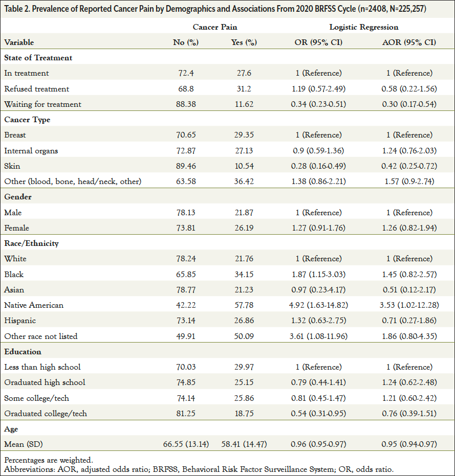
Task: Click the Graduated college/tech row label
Action: tap(45, 413)
